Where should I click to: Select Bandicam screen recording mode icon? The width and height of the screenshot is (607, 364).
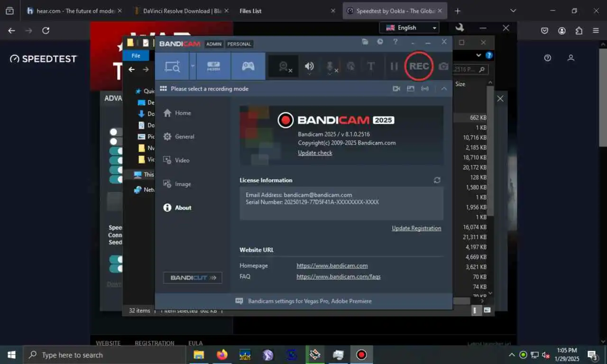coord(172,66)
